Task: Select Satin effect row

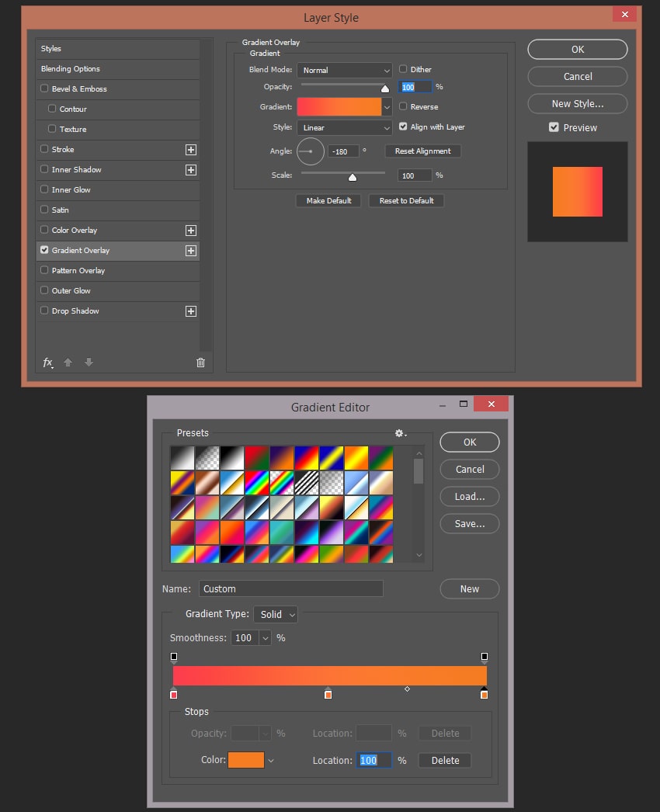Action: click(117, 210)
